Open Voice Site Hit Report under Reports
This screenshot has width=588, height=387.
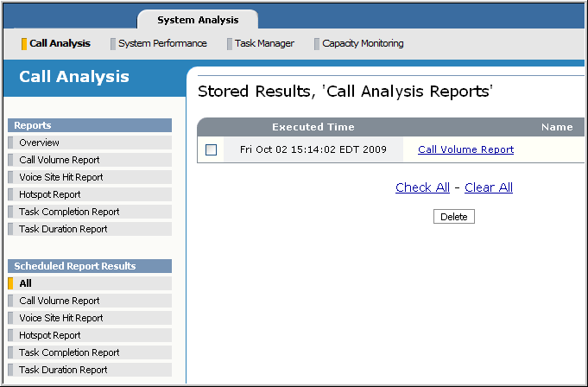(x=61, y=177)
